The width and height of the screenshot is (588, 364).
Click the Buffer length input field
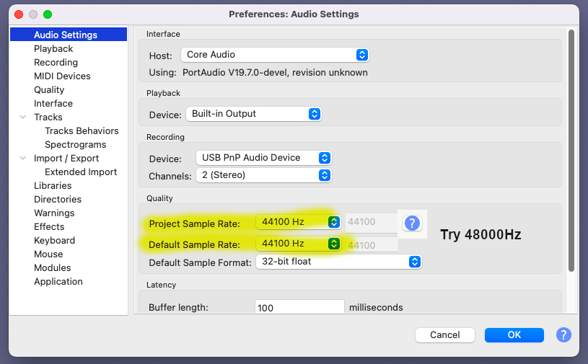pyautogui.click(x=299, y=308)
